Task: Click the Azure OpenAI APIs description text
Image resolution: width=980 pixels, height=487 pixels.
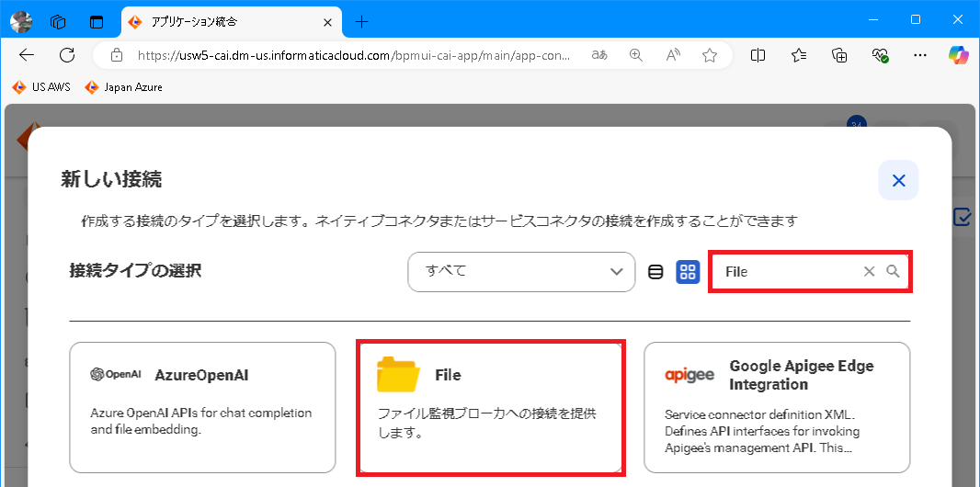Action: coord(200,421)
